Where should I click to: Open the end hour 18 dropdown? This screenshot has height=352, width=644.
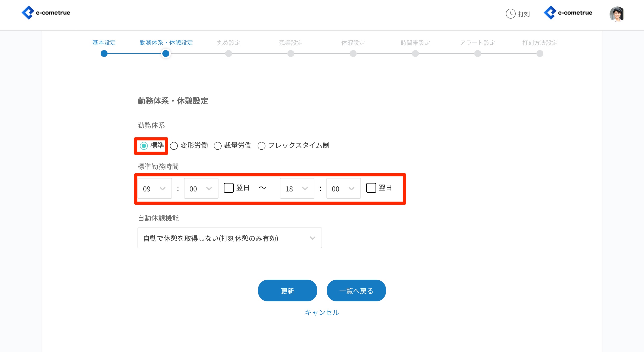(x=297, y=189)
